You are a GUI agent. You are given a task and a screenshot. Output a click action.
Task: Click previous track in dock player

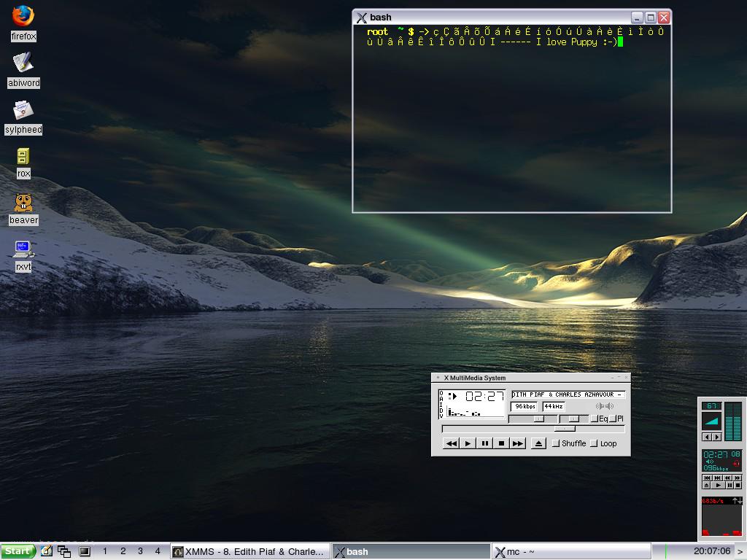[708, 478]
